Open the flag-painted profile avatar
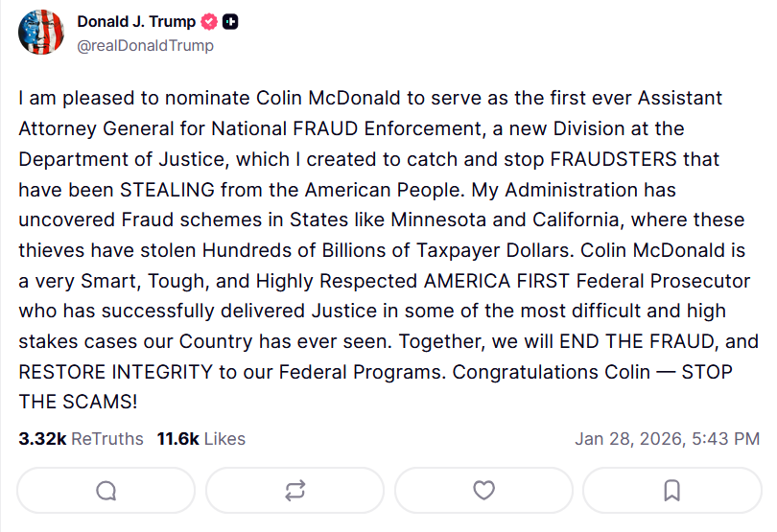This screenshot has height=532, width=777. [x=41, y=33]
